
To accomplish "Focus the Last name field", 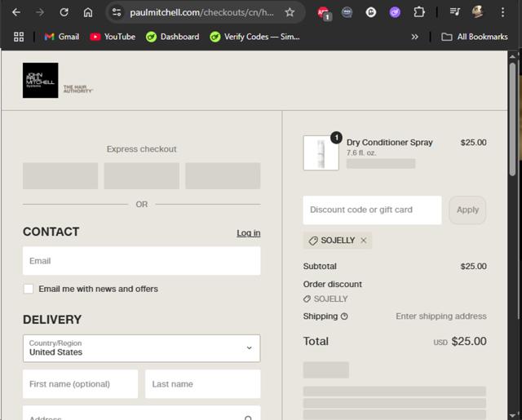I will pos(203,384).
